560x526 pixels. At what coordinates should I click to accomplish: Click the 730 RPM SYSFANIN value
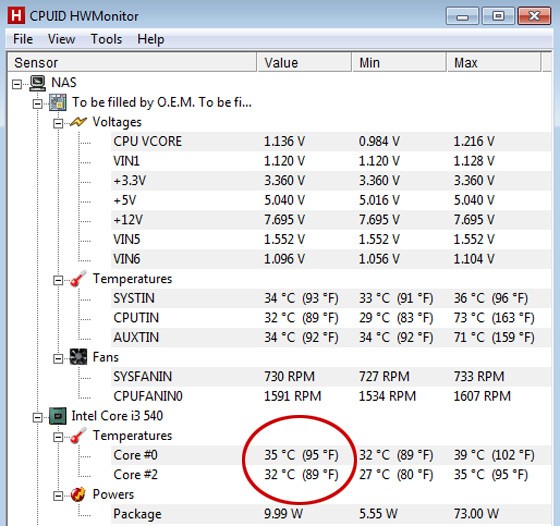click(x=289, y=377)
